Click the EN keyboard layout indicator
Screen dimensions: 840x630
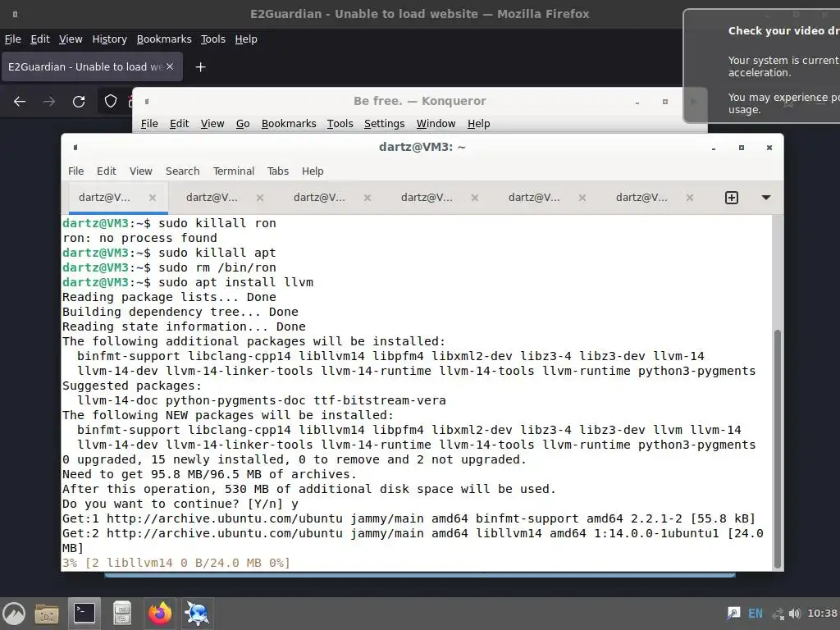tap(756, 614)
